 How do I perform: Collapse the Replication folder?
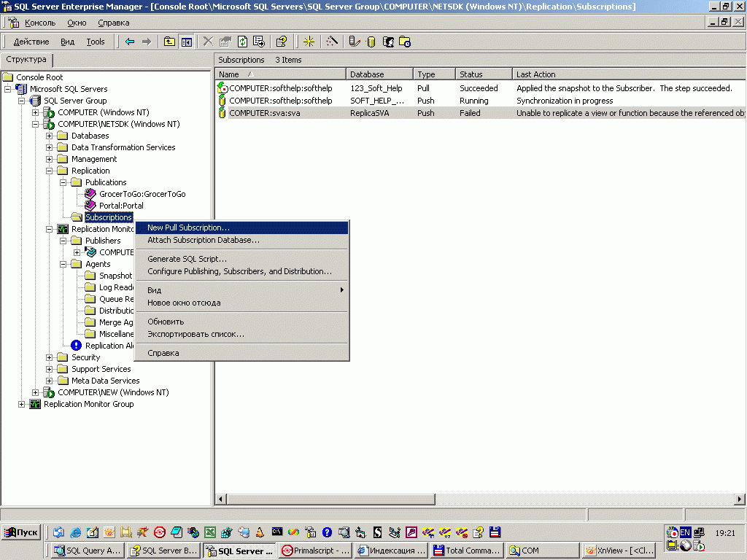(49, 171)
